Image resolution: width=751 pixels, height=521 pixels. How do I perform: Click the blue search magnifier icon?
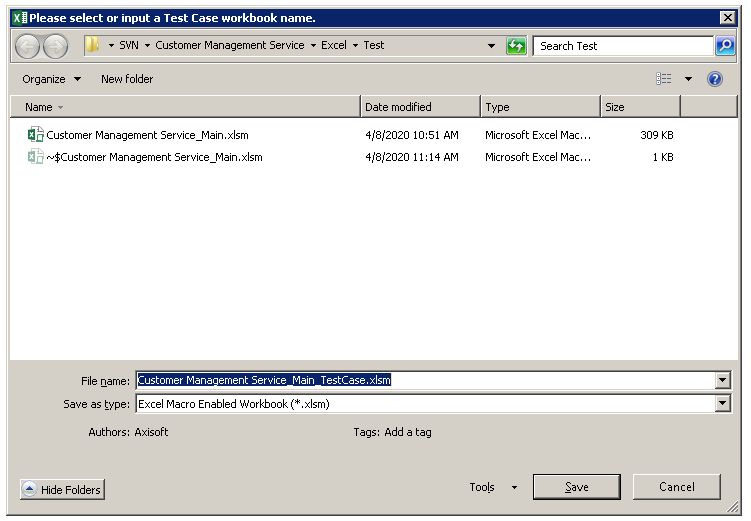click(x=725, y=46)
